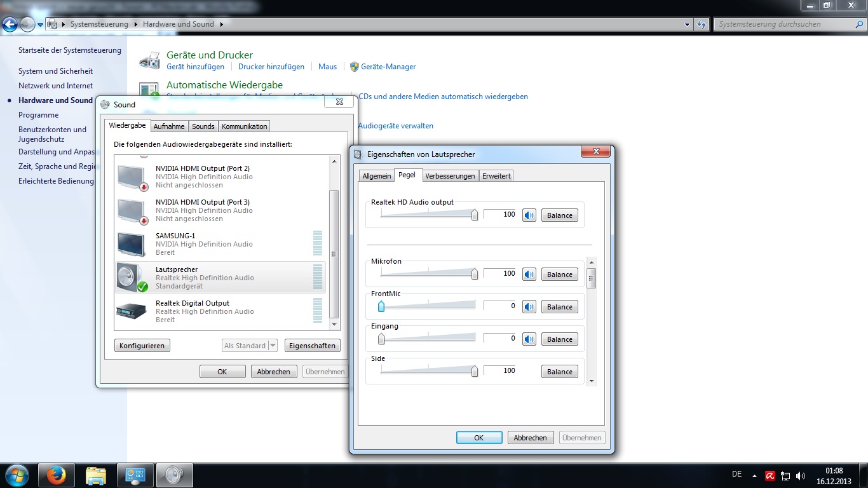
Task: Switch to the Aufnahme tab
Action: click(x=169, y=126)
